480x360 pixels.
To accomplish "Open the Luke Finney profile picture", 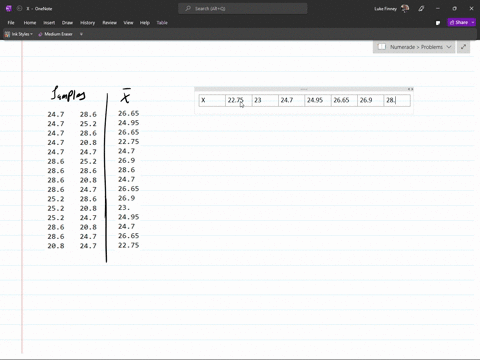I will (x=405, y=9).
